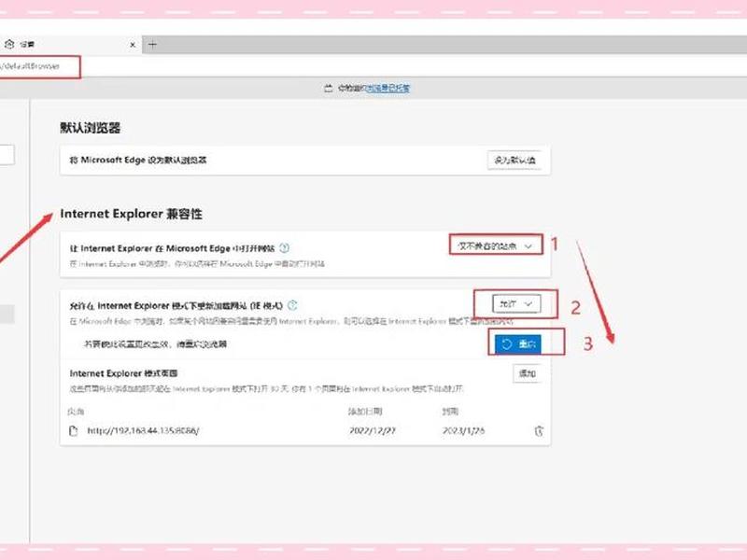Click the briefcase icon in managed banner
Image resolution: width=747 pixels, height=560 pixels.
coord(328,88)
